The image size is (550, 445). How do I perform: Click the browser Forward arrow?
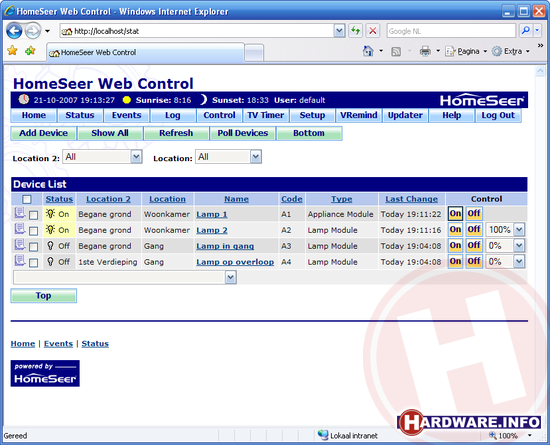click(x=33, y=31)
